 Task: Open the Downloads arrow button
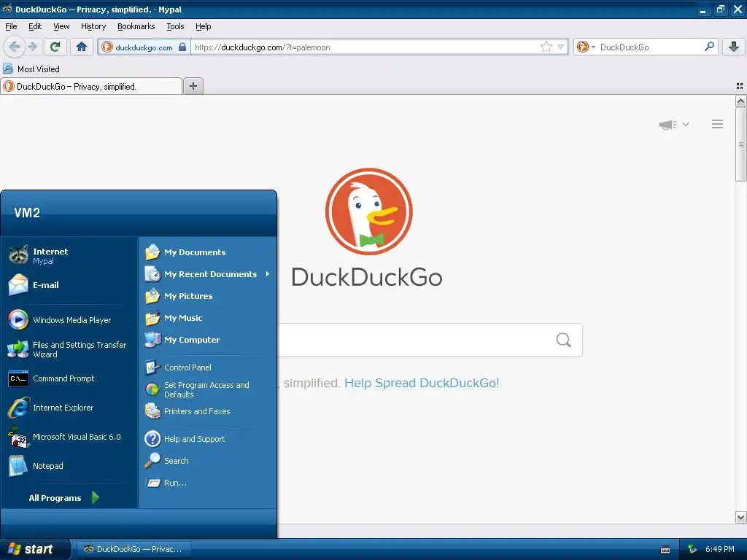click(x=734, y=47)
